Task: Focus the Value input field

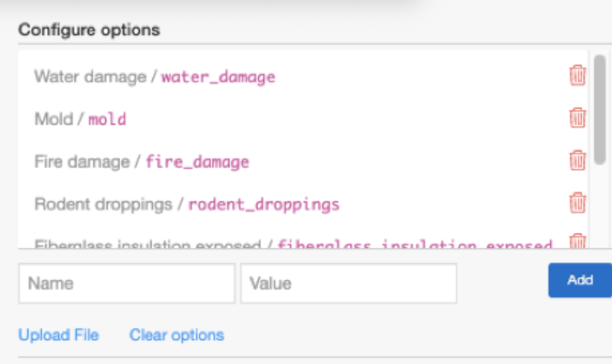Action: coord(348,283)
